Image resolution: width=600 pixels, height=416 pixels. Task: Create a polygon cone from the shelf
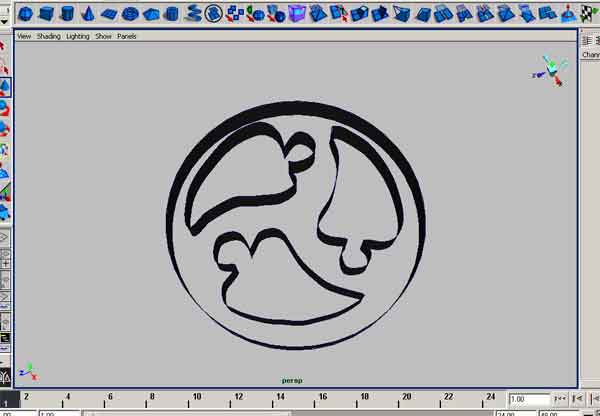coord(88,14)
